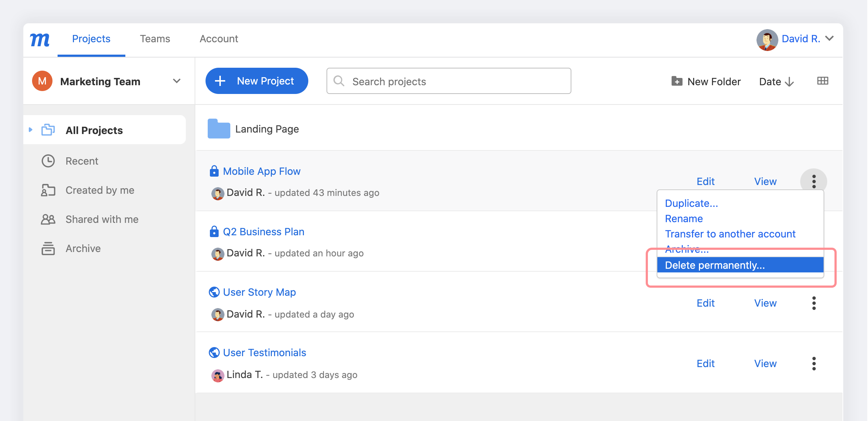
Task: Open the Mobile App Flow project link
Action: click(261, 171)
